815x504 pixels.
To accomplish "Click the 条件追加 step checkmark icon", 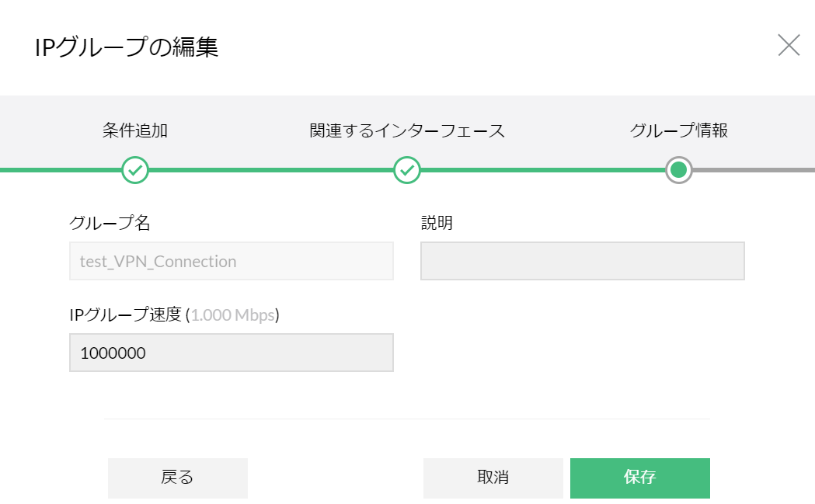I will click(135, 169).
